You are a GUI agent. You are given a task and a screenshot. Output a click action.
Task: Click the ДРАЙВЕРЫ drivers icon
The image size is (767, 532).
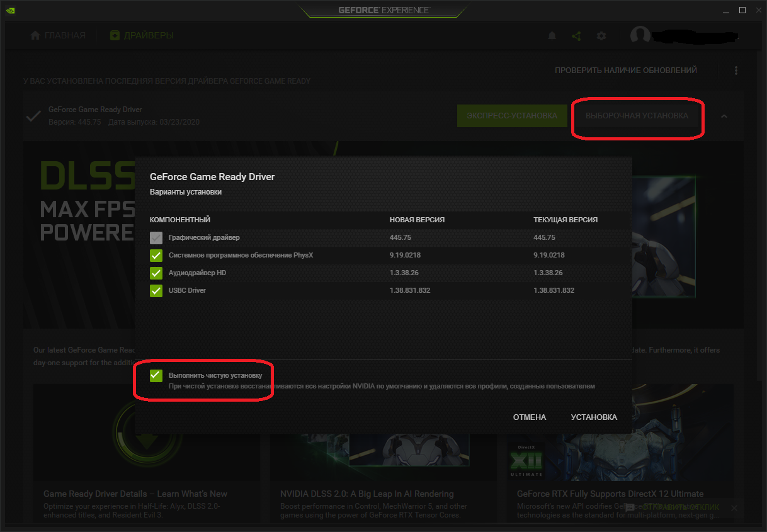pyautogui.click(x=115, y=35)
